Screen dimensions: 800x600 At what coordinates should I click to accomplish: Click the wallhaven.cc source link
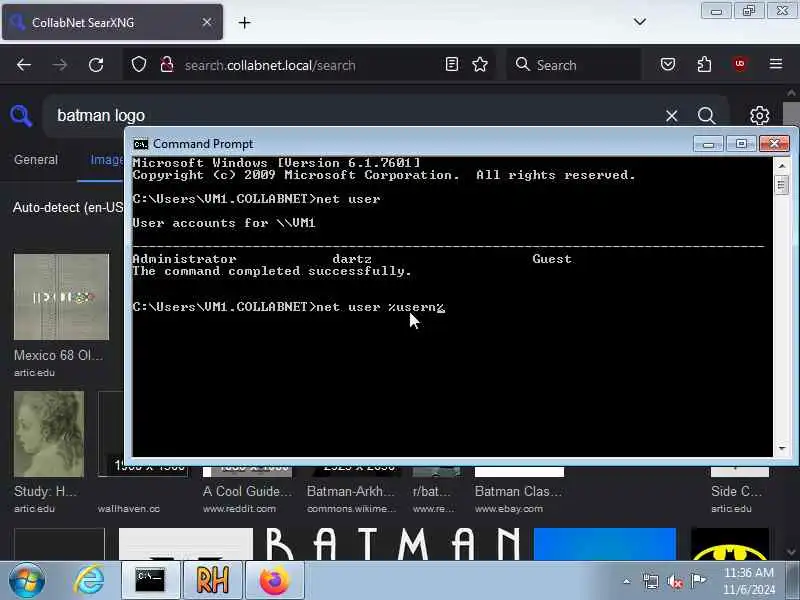tap(129, 509)
